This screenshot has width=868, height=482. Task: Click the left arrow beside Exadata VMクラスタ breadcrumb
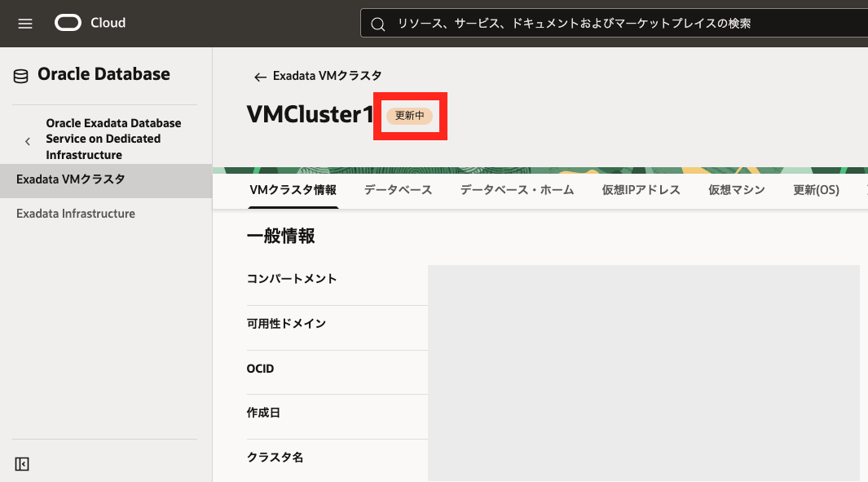point(260,77)
